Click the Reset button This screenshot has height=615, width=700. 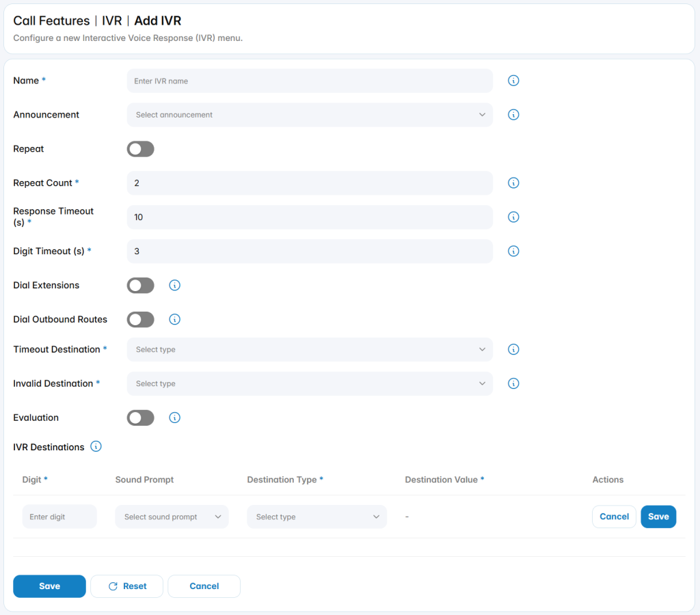[x=126, y=586]
